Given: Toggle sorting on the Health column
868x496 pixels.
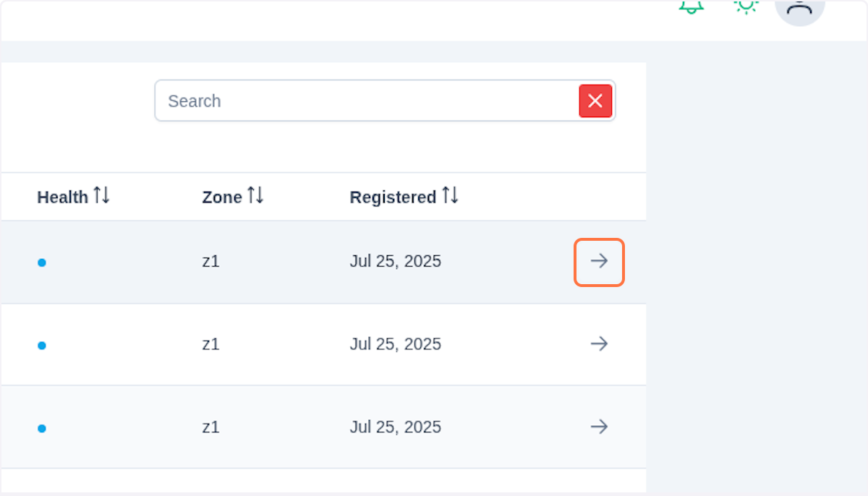Looking at the screenshot, I should click(103, 195).
